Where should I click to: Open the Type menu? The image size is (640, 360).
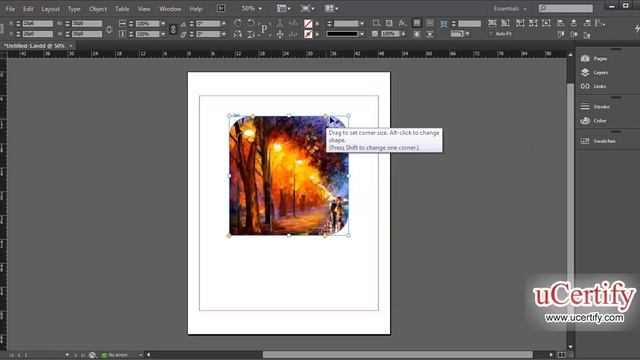point(74,9)
